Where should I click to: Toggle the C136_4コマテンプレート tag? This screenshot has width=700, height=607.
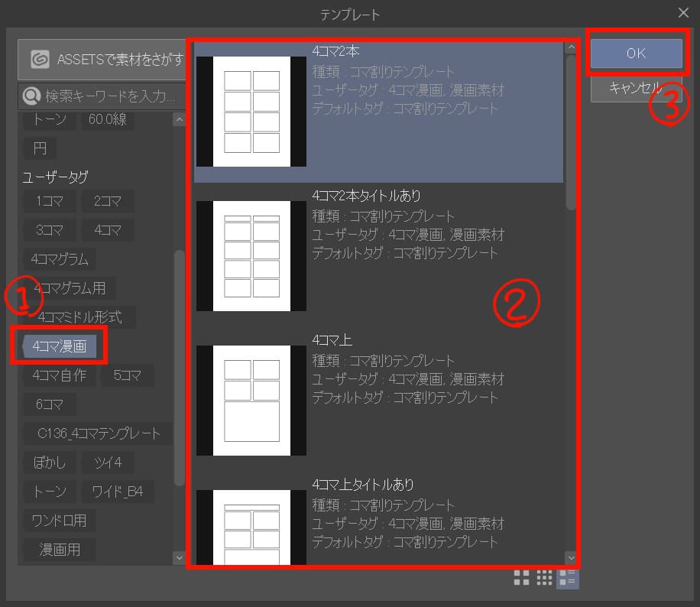point(99,433)
